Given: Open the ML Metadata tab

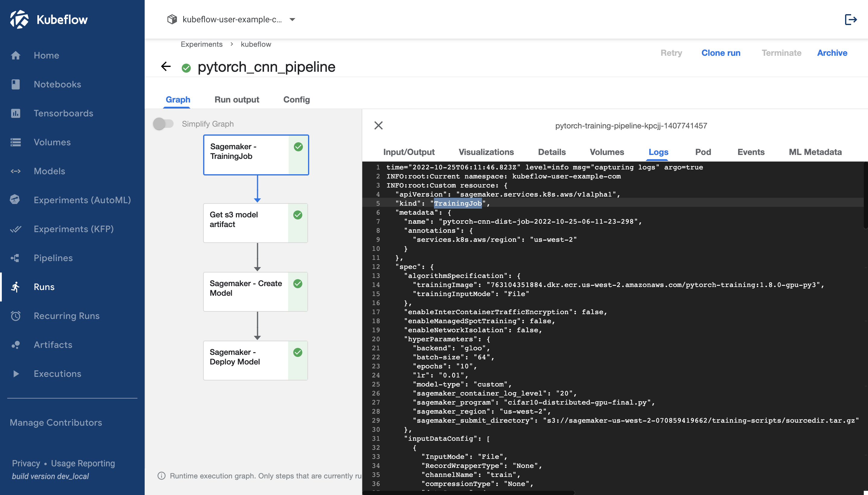Looking at the screenshot, I should [815, 152].
